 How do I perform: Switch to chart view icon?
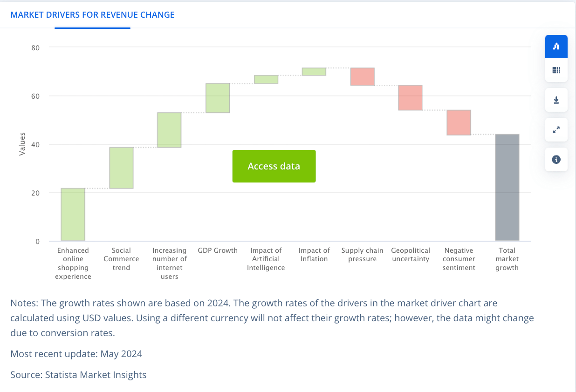point(556,47)
